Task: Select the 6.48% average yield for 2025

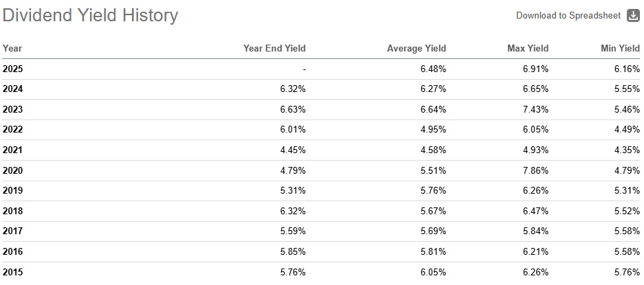Action: [x=432, y=69]
